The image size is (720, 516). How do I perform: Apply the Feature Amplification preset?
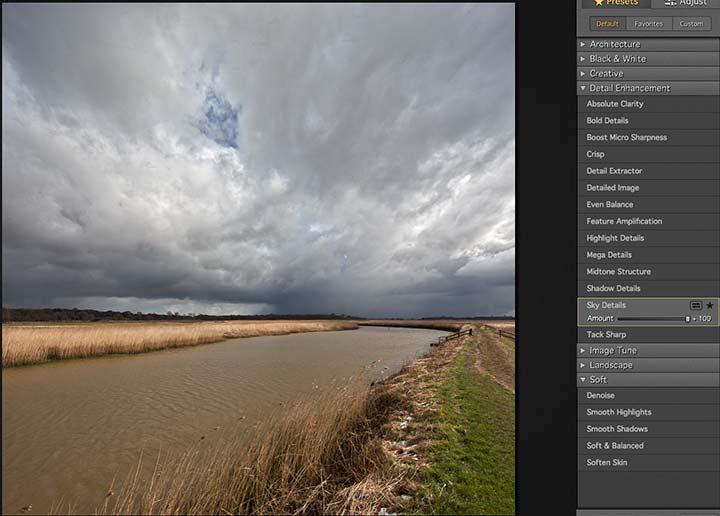[x=648, y=221]
